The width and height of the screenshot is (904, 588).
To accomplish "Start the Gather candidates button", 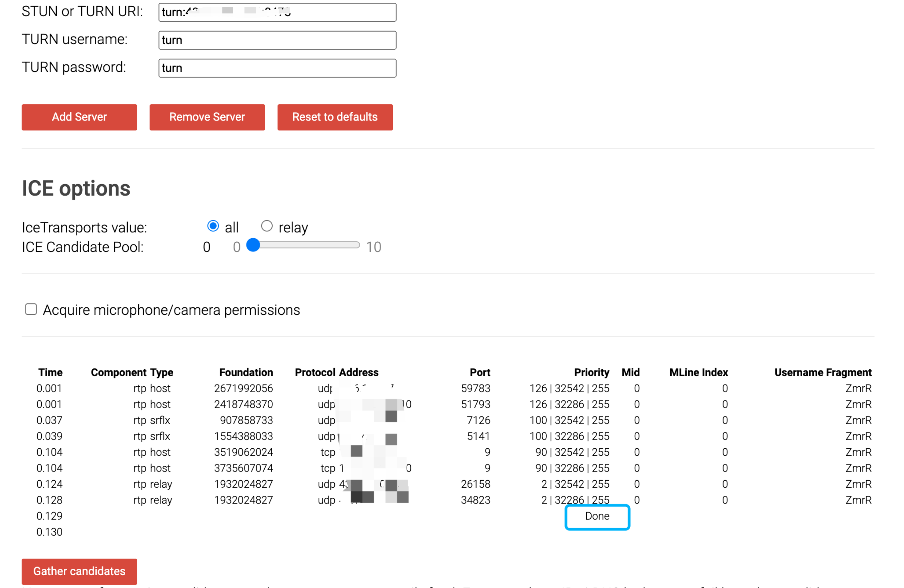I will pos(79,571).
